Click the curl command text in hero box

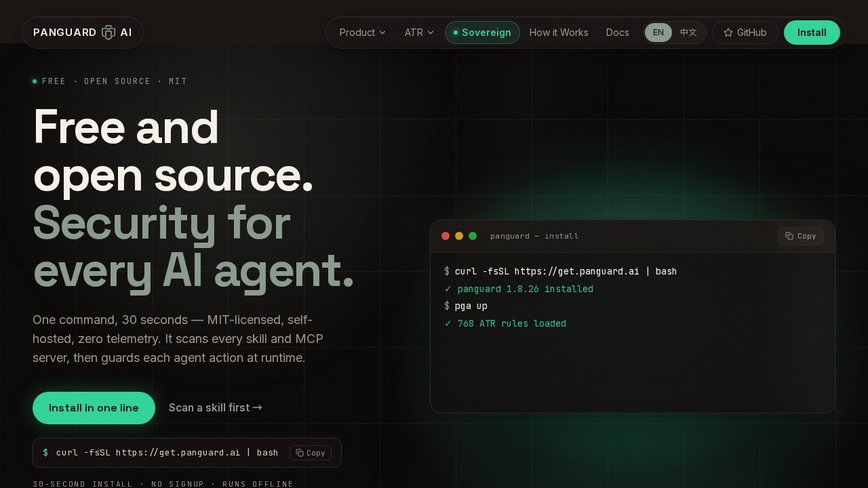(x=167, y=453)
